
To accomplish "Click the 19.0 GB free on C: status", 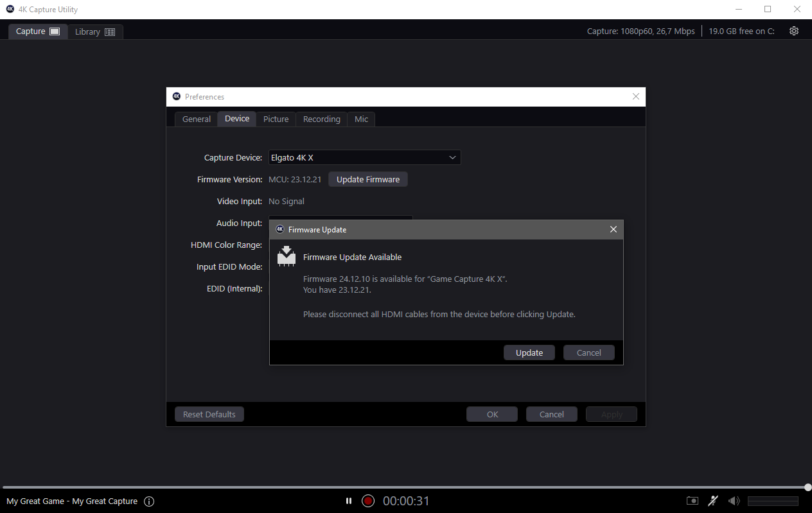I will point(741,31).
